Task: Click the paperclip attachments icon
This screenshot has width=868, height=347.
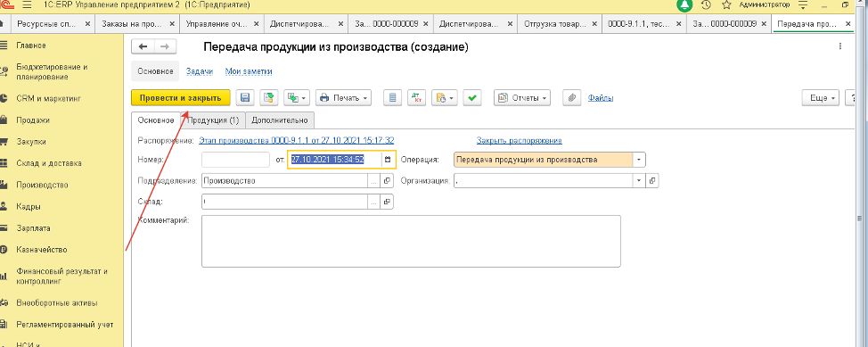Action: click(x=571, y=97)
